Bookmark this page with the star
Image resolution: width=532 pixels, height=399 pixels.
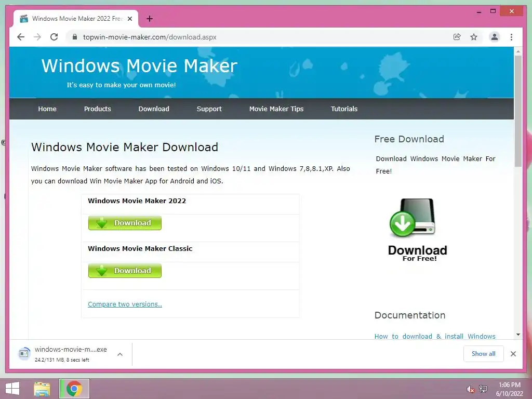[474, 37]
